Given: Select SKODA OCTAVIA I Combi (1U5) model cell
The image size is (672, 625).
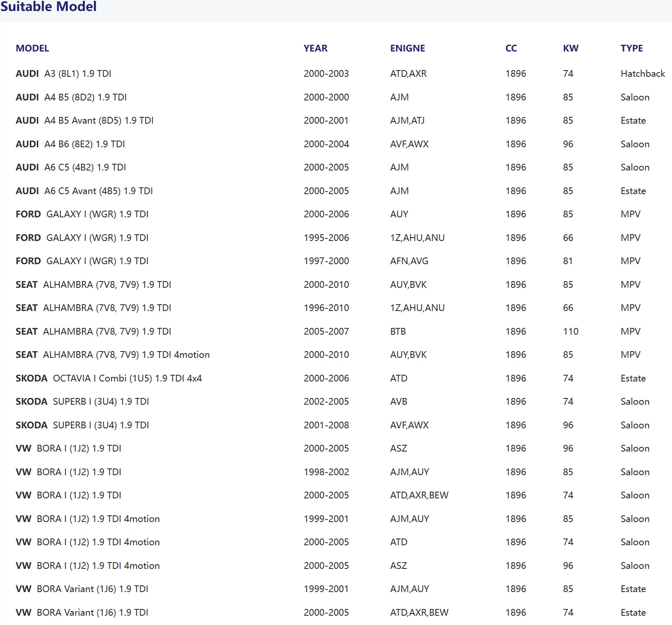Looking at the screenshot, I should (x=109, y=378).
